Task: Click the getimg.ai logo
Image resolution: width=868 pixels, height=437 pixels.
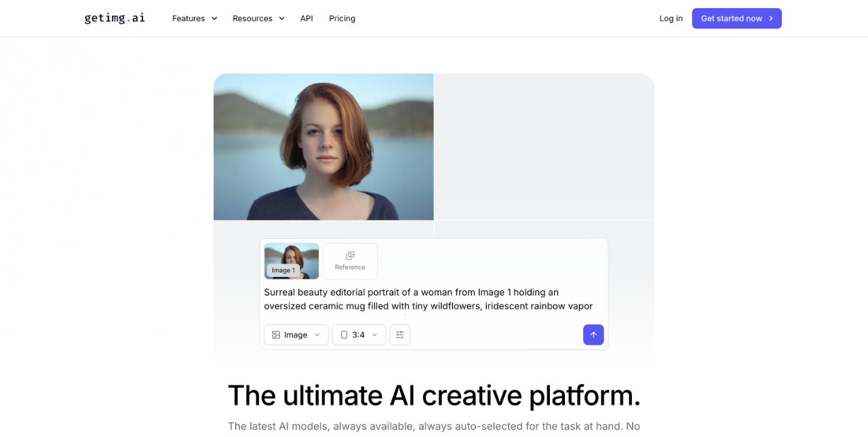Action: [x=114, y=18]
